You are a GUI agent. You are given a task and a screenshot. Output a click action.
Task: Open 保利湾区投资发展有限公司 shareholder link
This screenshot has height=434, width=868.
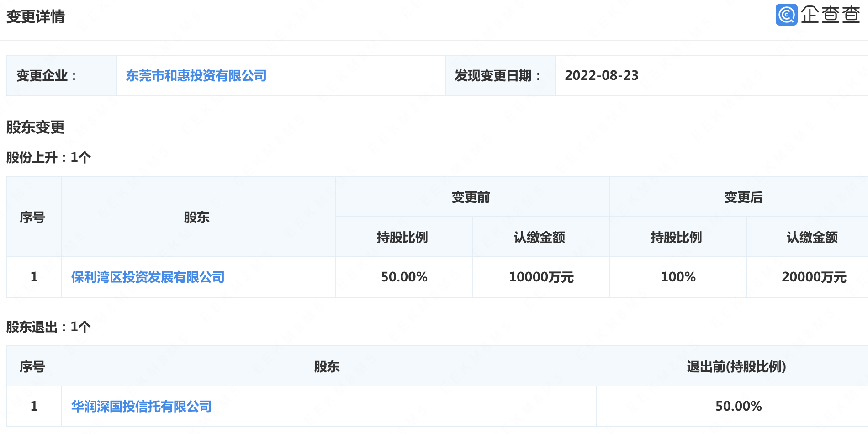point(148,277)
